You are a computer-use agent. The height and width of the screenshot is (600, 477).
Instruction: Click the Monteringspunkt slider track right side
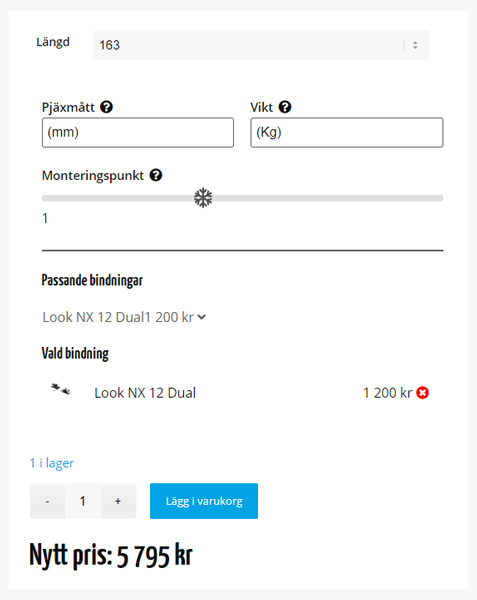coord(328,198)
